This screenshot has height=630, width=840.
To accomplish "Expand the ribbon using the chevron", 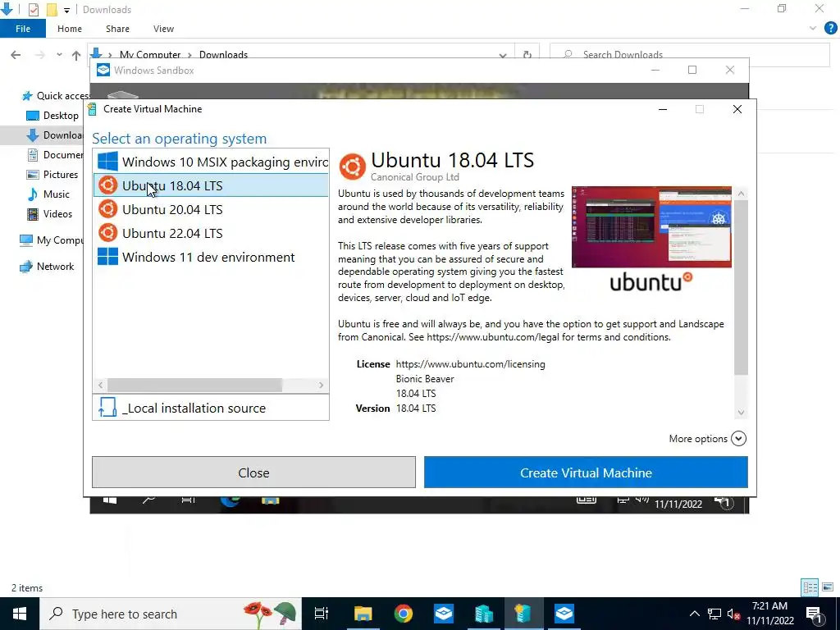I will 813,29.
